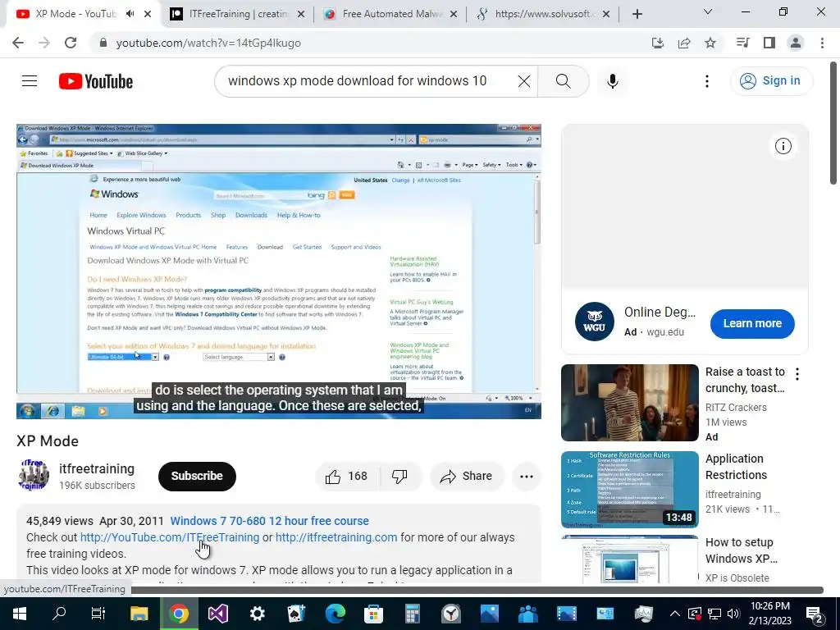Open File Explorer from taskbar
Viewport: 840px width, 630px height.
(139, 614)
